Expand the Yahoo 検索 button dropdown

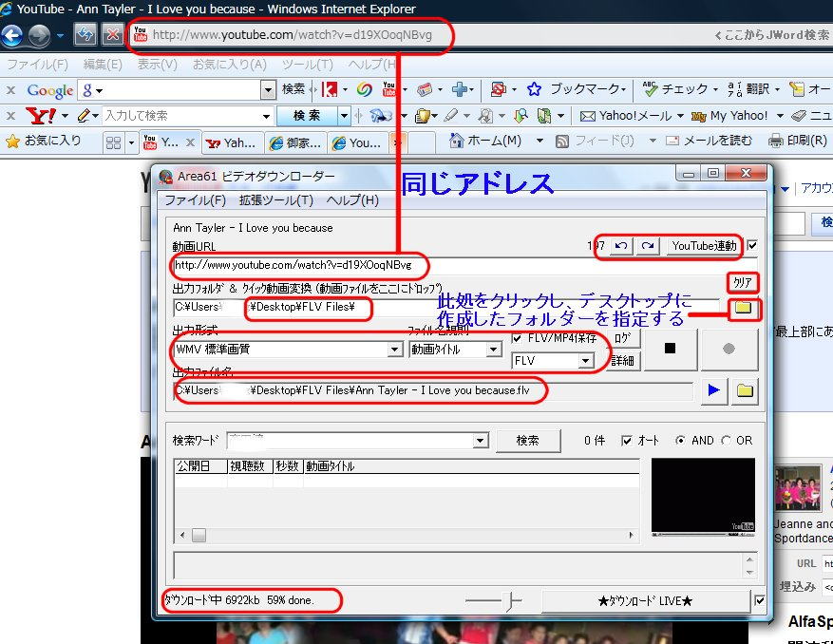(344, 115)
